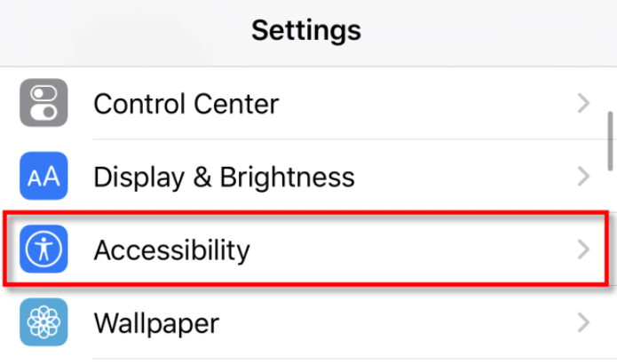Tap empty space in Wallpaper row
This screenshot has width=617, height=364.
pyautogui.click(x=398, y=322)
